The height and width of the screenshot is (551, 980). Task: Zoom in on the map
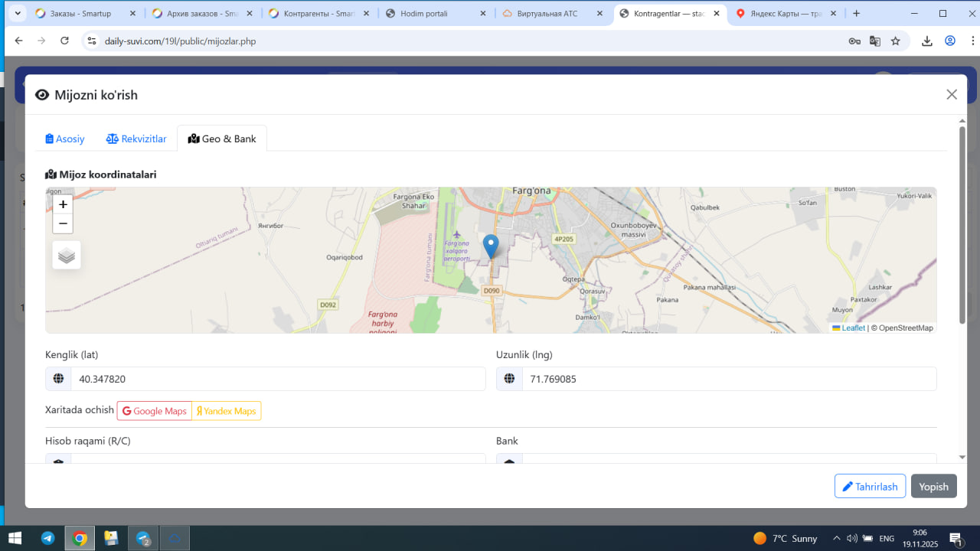click(63, 204)
